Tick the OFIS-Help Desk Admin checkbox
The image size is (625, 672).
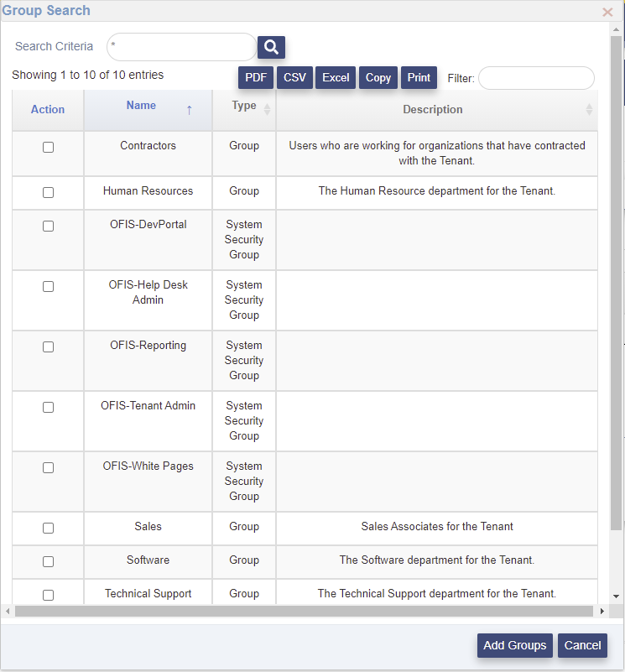pyautogui.click(x=48, y=286)
